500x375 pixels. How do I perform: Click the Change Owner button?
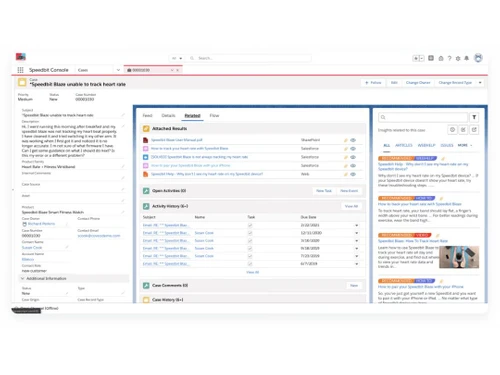point(418,83)
